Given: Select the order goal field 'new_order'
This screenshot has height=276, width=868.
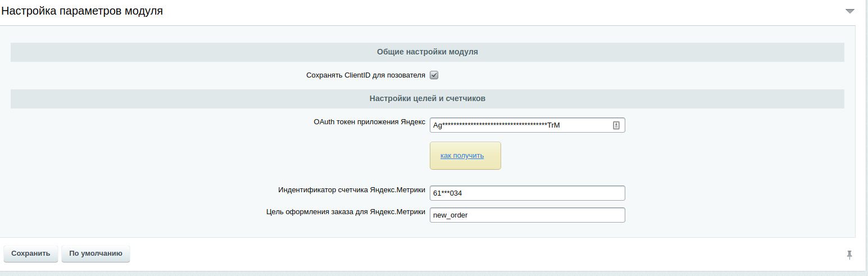Looking at the screenshot, I should tap(527, 215).
